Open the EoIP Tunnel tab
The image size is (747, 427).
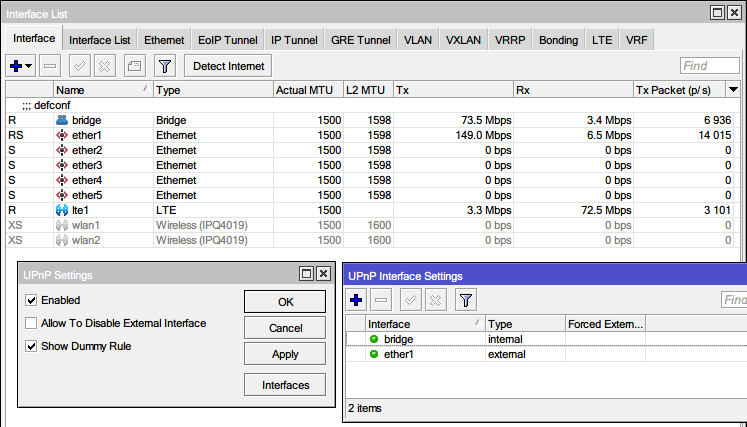[x=228, y=40]
